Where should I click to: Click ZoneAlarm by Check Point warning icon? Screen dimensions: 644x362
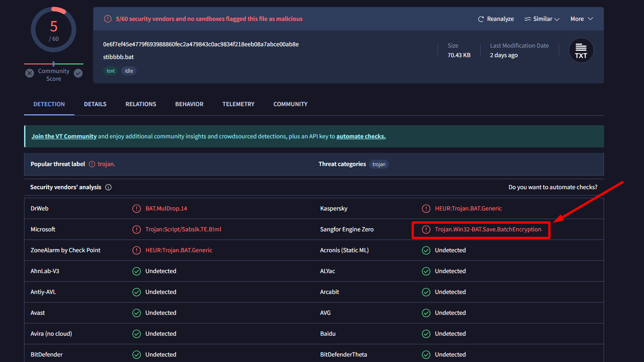pyautogui.click(x=137, y=250)
